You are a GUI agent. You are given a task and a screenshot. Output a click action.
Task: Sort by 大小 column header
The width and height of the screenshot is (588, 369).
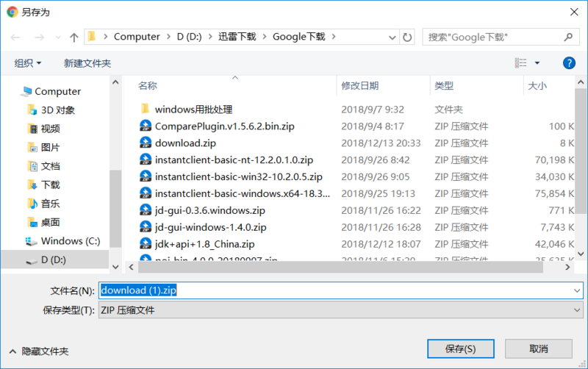537,85
